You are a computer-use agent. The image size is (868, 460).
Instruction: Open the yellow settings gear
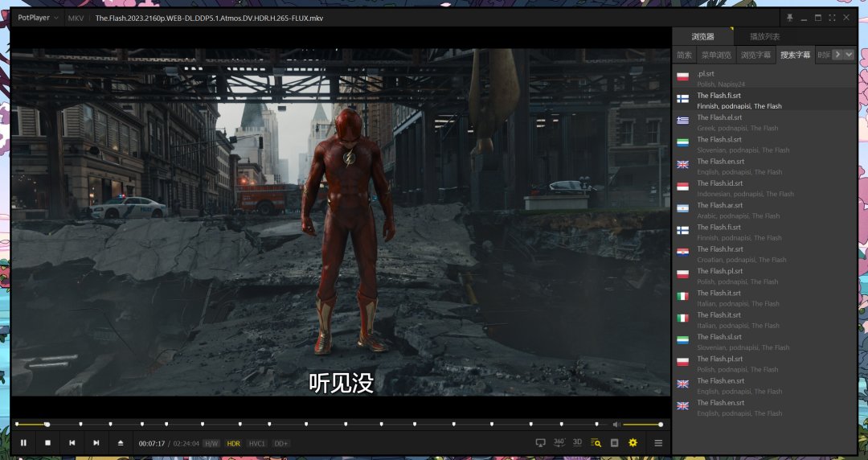coord(633,443)
